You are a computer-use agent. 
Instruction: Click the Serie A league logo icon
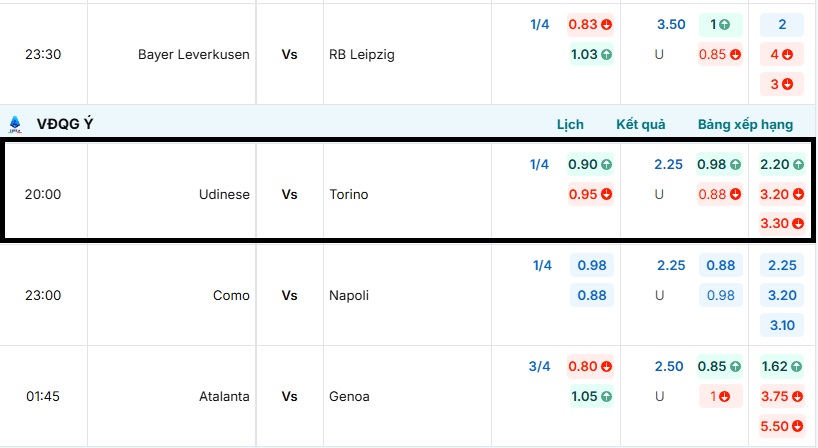(x=14, y=124)
